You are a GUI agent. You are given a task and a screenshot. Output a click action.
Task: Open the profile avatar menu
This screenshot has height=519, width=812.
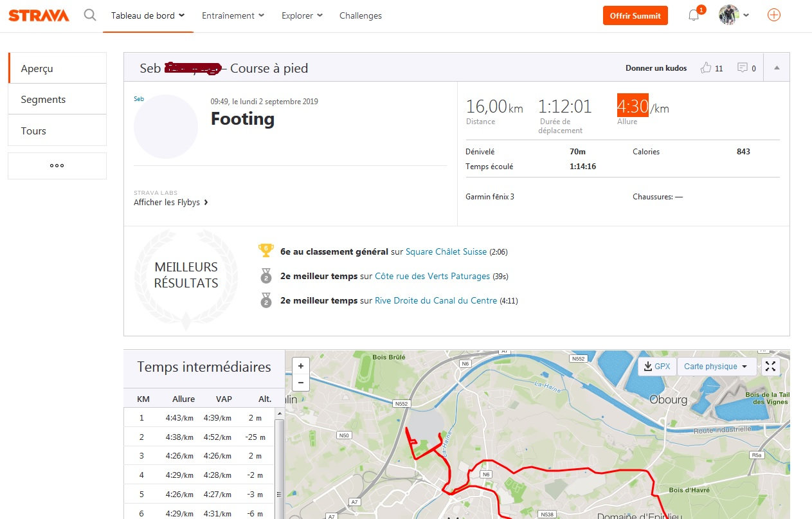pos(734,15)
